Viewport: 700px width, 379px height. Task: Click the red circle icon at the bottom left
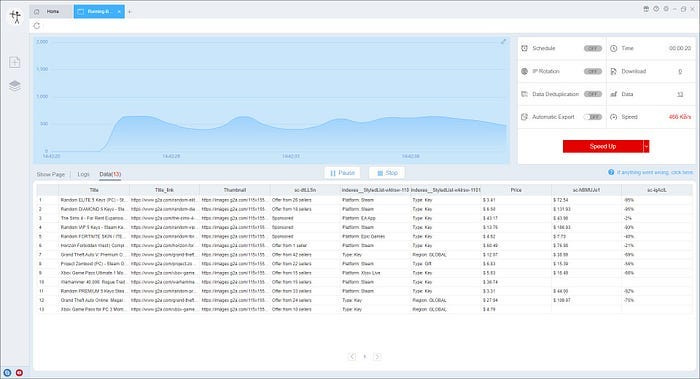(x=19, y=372)
